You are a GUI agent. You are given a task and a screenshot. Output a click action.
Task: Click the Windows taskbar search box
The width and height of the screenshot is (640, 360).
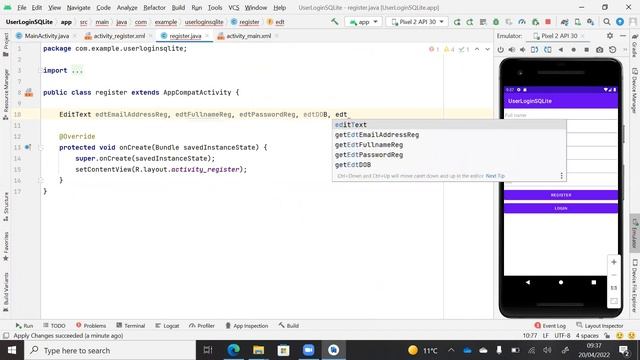click(x=110, y=351)
